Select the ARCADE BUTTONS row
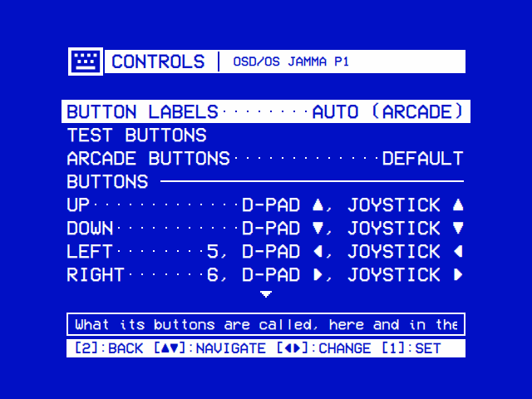 point(266,159)
